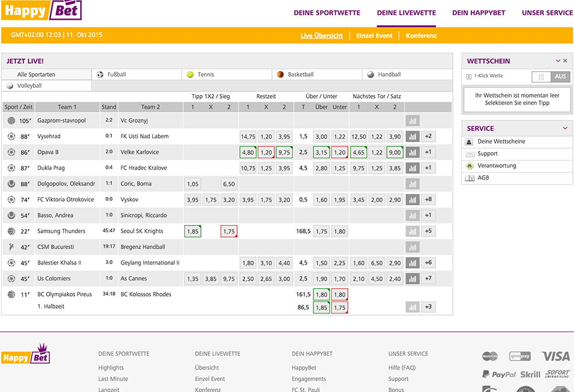Image resolution: width=574 pixels, height=392 pixels.
Task: Click the HappyBet logo in footer
Action: point(26,354)
